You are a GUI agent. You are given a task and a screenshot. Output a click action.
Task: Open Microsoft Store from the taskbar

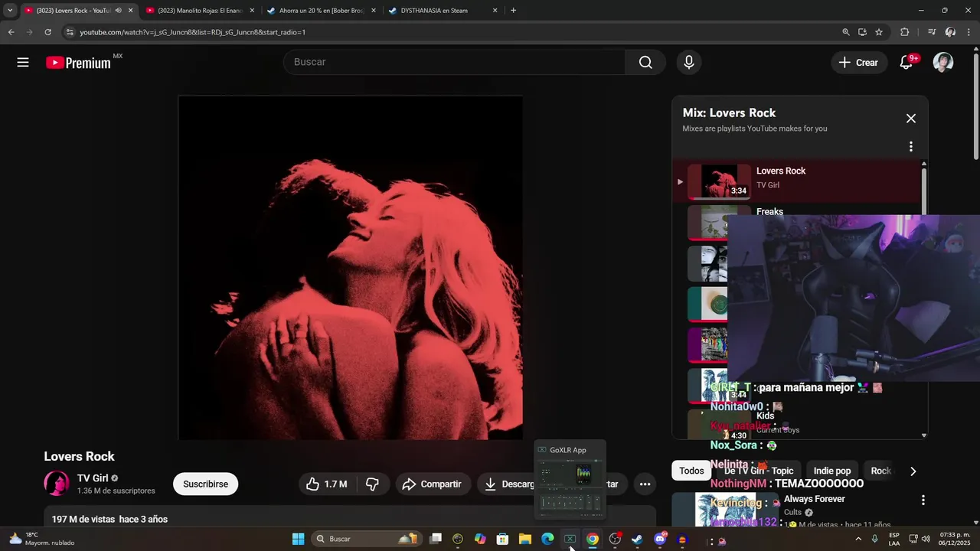[502, 540]
